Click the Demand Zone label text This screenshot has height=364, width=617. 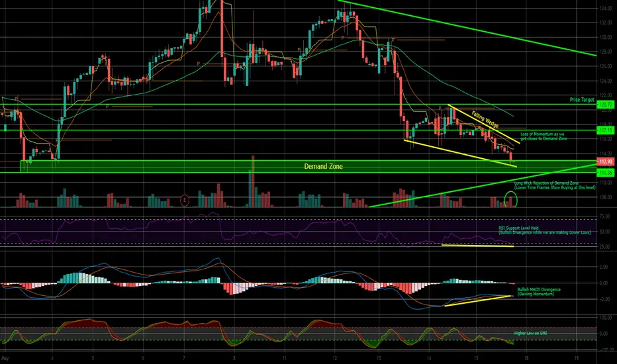pos(324,167)
